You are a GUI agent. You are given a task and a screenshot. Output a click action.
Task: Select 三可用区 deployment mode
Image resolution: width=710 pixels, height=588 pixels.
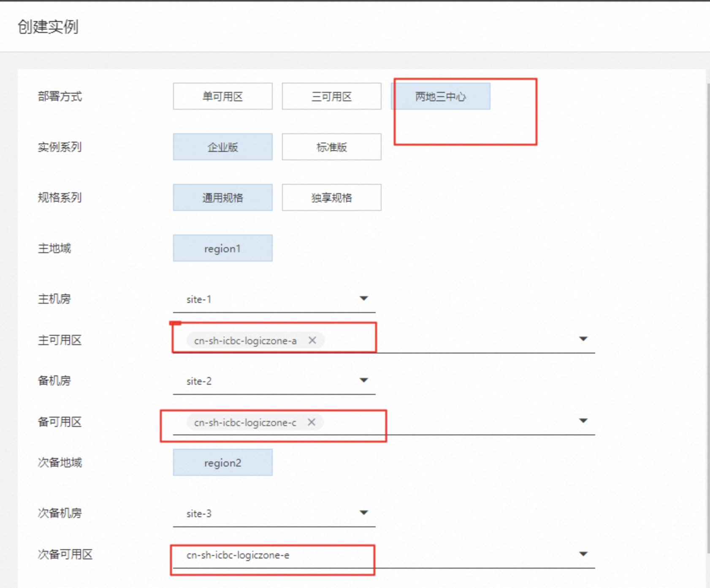331,97
